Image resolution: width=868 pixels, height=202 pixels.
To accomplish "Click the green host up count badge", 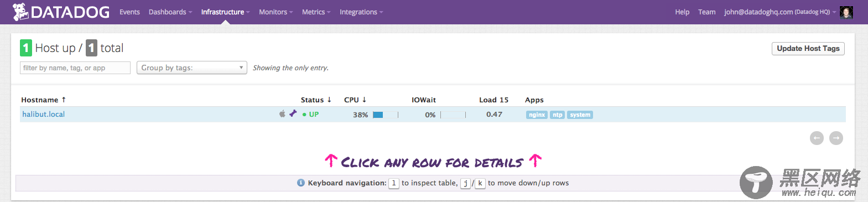I will pyautogui.click(x=26, y=48).
